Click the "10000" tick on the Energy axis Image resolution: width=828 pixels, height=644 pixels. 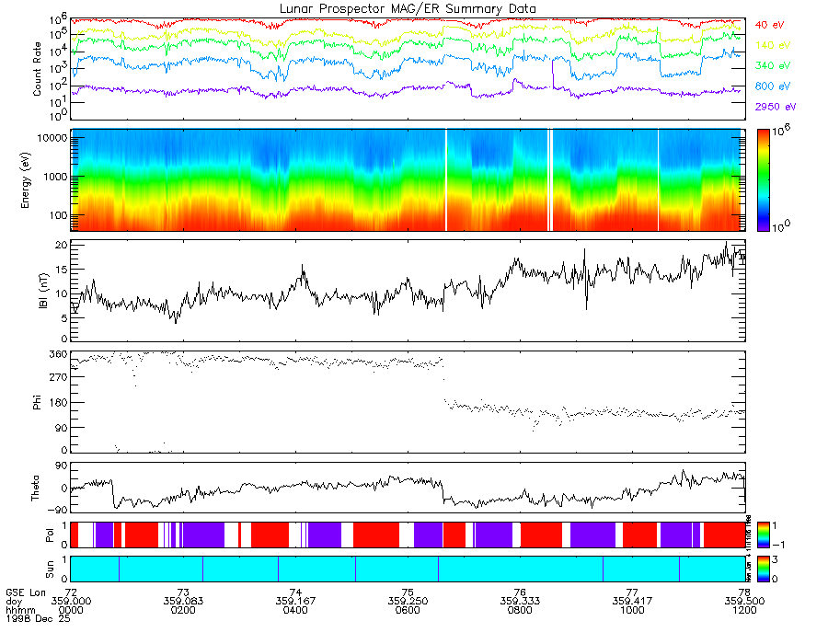pyautogui.click(x=52, y=138)
